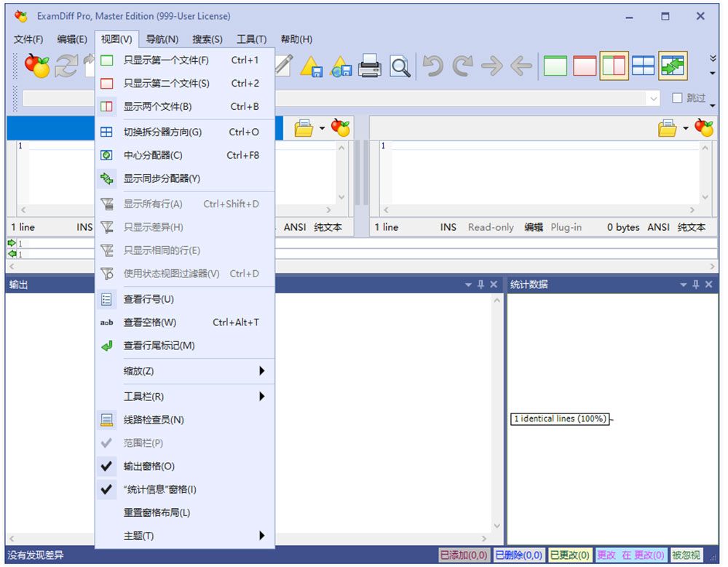728x567 pixels.
Task: Open 输出 panel options dropdown arrow
Action: tap(468, 285)
